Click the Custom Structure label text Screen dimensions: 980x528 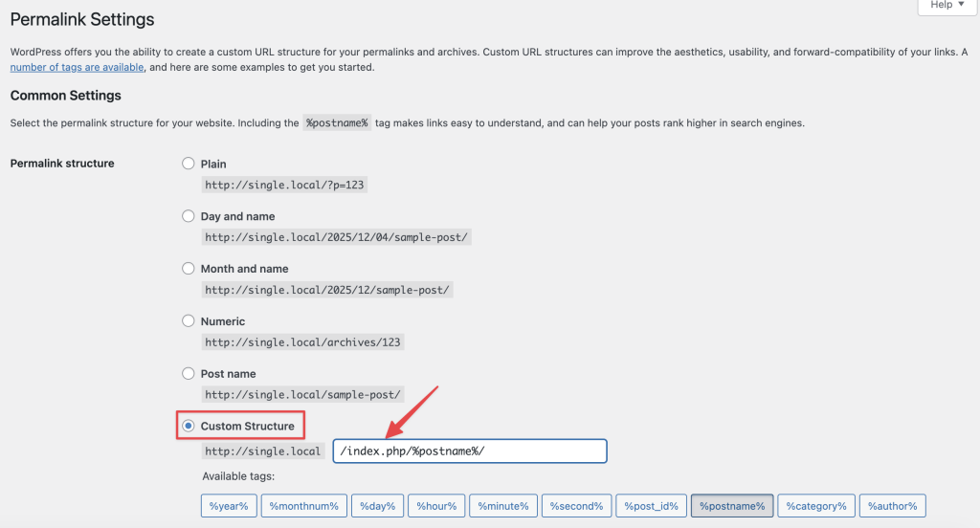pos(247,427)
